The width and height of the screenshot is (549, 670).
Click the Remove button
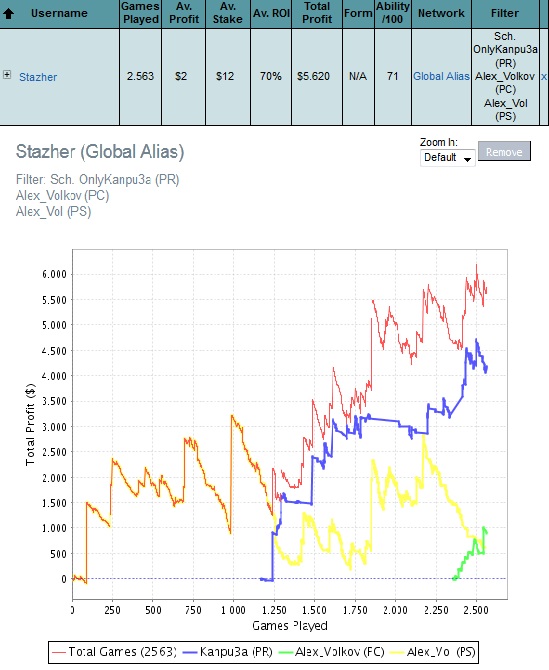(504, 152)
